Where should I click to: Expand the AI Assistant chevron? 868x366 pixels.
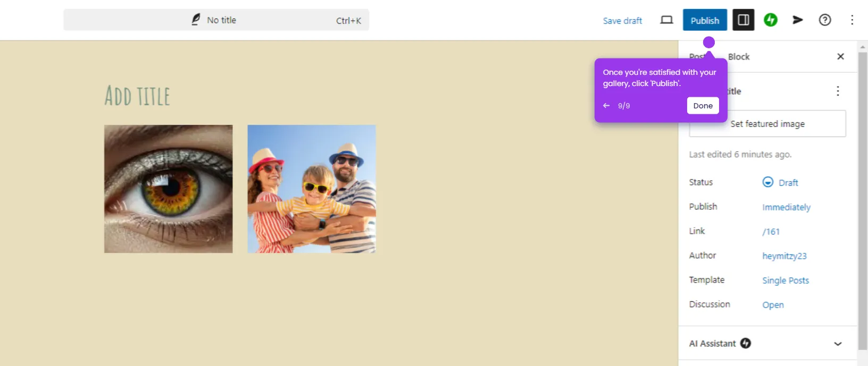838,344
